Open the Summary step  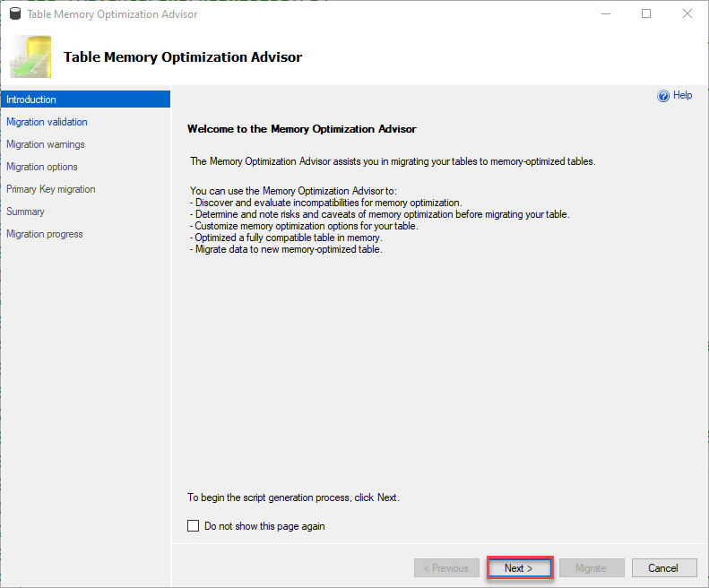pyautogui.click(x=25, y=212)
